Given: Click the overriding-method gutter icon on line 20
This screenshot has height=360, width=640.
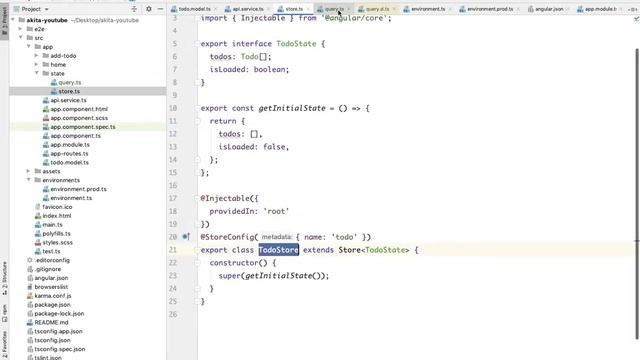Looking at the screenshot, I should point(186,237).
